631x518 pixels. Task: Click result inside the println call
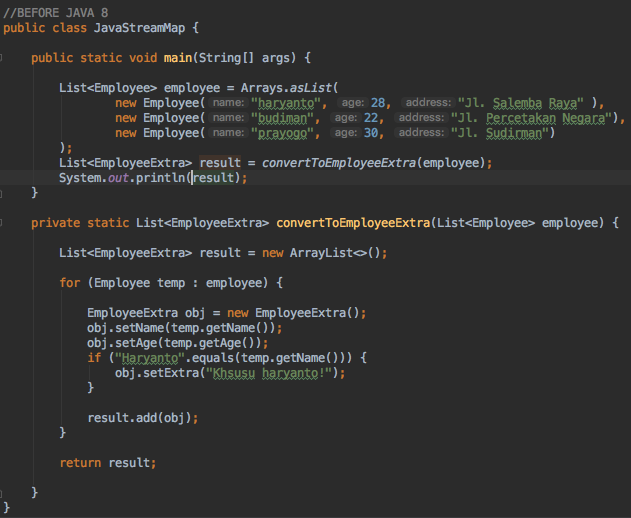click(213, 178)
